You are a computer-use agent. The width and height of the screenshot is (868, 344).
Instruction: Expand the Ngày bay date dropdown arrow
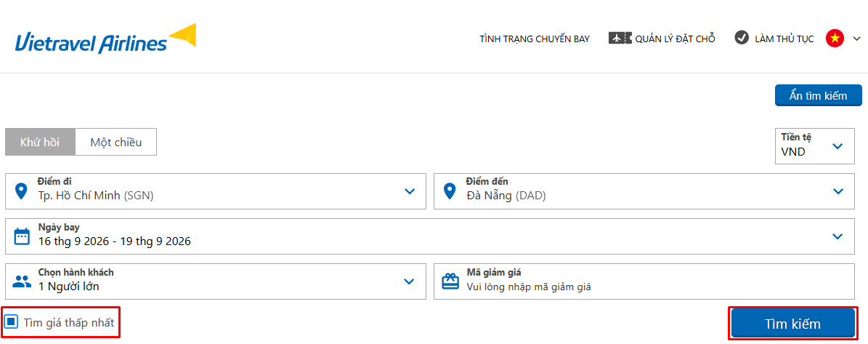coord(837,236)
